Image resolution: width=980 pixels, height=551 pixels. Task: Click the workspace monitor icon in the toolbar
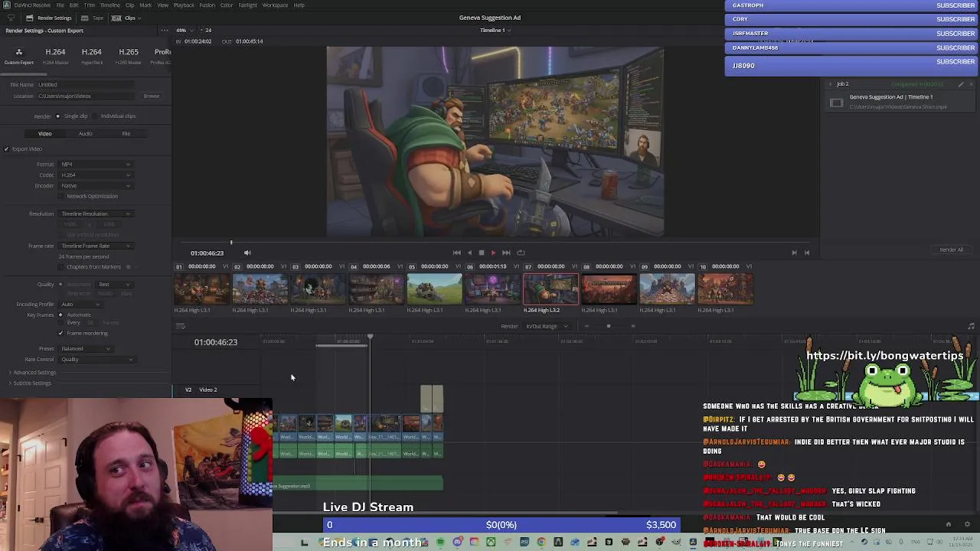[10, 18]
